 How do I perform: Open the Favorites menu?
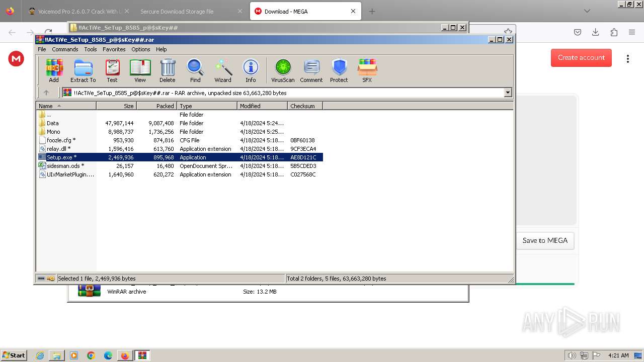click(x=114, y=49)
